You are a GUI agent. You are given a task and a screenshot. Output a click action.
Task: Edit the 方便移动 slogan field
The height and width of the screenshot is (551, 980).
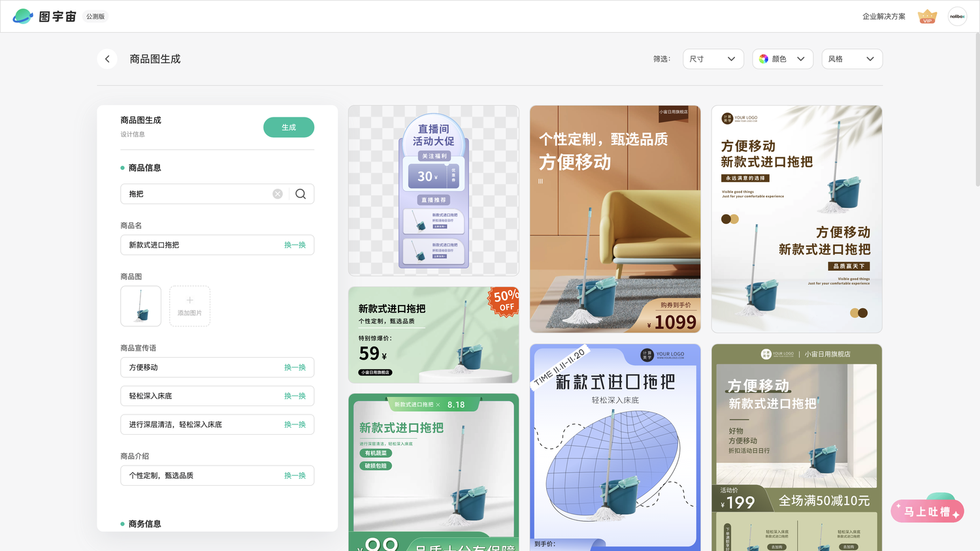click(x=218, y=368)
